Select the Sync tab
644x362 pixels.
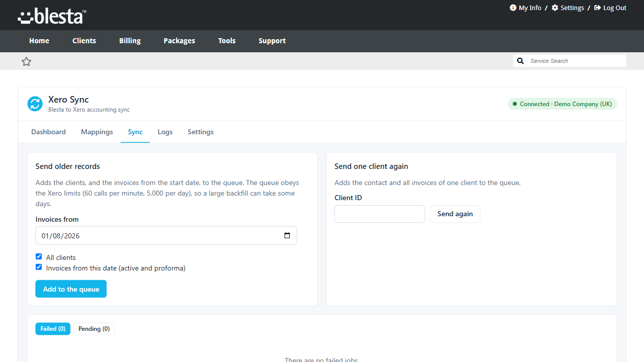[x=135, y=132]
